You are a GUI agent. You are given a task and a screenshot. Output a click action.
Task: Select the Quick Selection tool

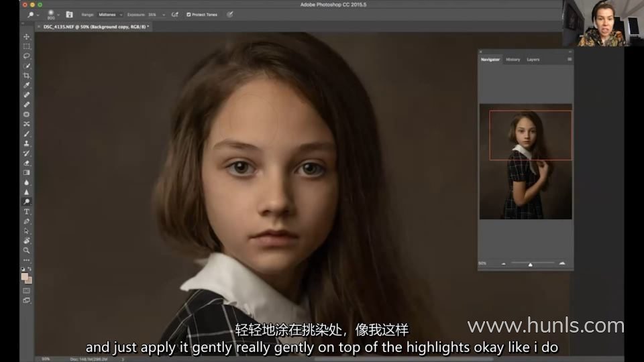pos(27,66)
